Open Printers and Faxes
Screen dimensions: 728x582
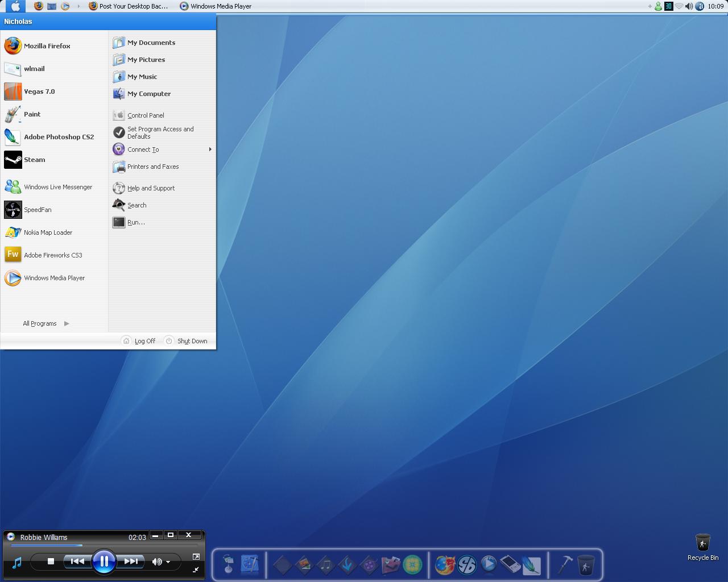point(162,167)
